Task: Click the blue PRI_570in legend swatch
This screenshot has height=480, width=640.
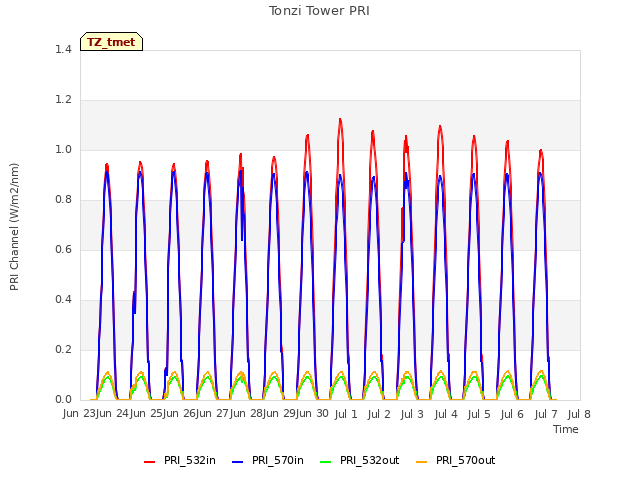Action: coord(238,461)
